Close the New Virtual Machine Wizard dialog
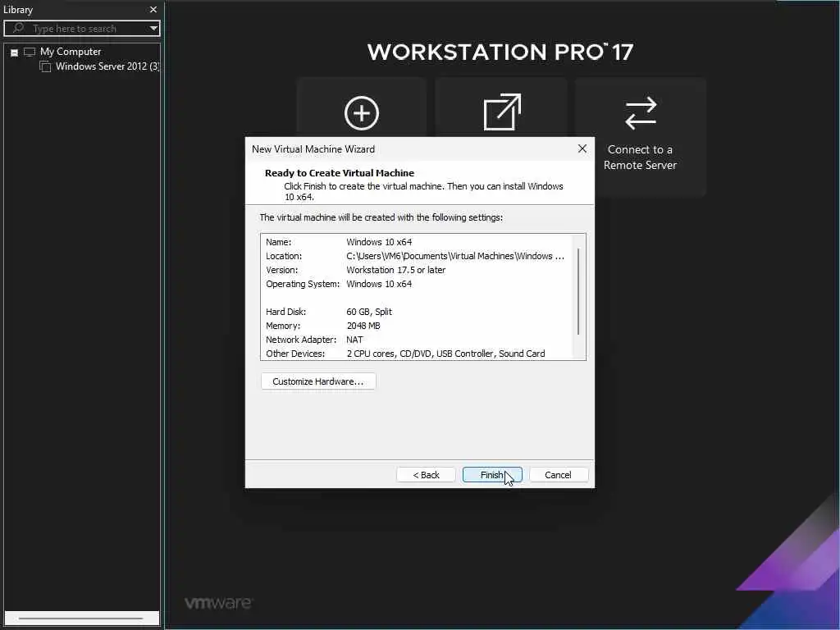 point(582,149)
